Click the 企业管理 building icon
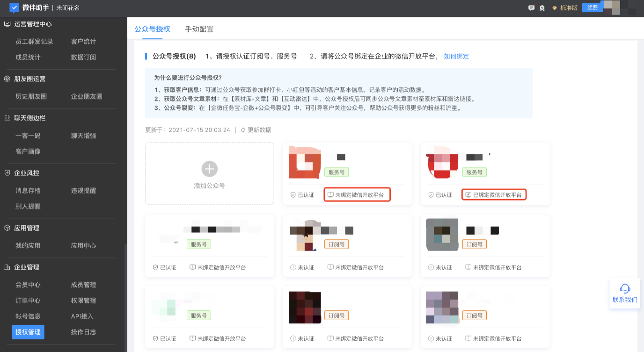The height and width of the screenshot is (352, 644). pyautogui.click(x=7, y=267)
